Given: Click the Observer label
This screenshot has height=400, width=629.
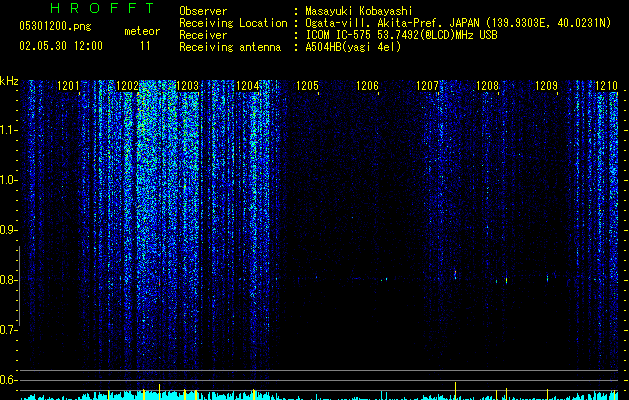Looking at the screenshot, I should click(x=203, y=11).
